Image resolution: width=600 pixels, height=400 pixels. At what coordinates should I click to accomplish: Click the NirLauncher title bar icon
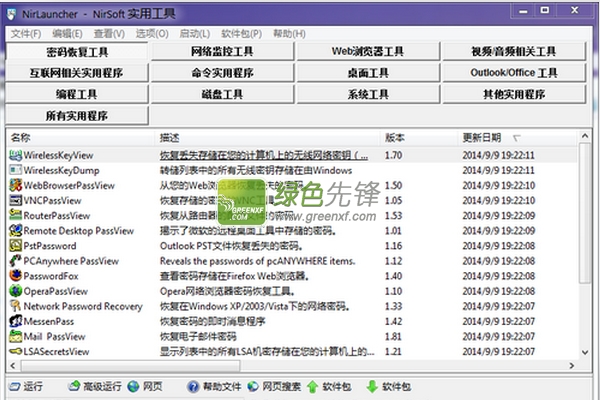(x=11, y=14)
